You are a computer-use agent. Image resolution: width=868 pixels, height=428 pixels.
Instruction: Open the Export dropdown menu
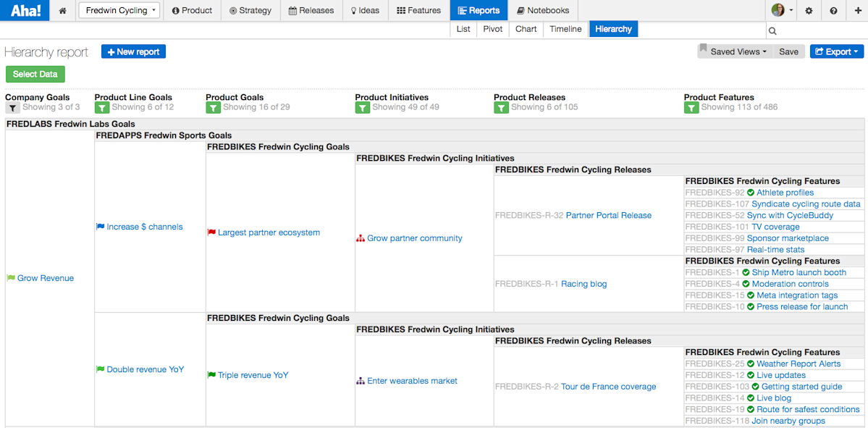coord(836,51)
